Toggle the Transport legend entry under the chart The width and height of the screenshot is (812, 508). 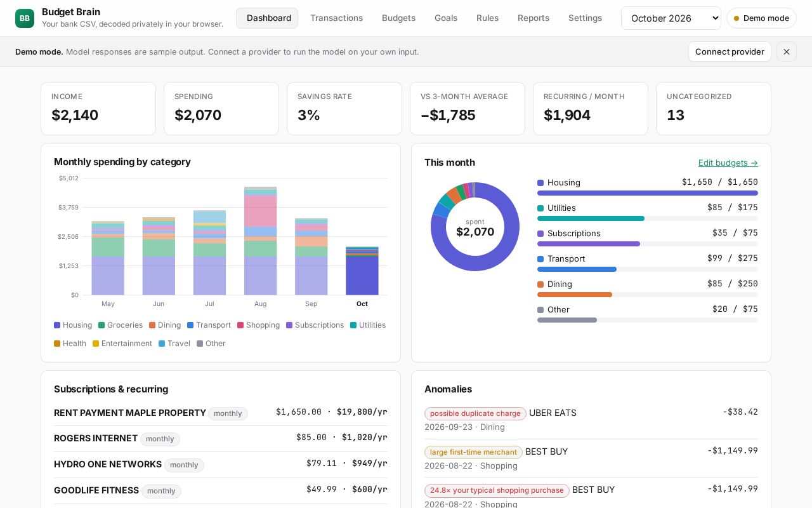tap(209, 325)
